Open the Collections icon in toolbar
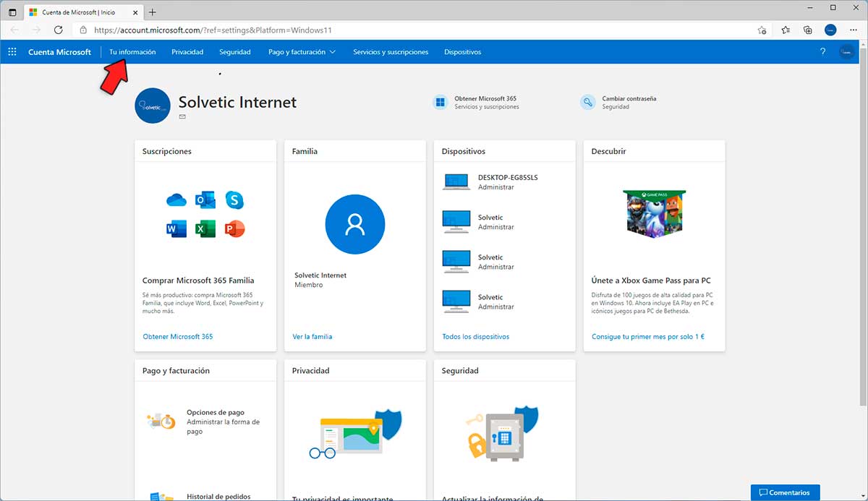This screenshot has width=868, height=501. click(x=808, y=30)
